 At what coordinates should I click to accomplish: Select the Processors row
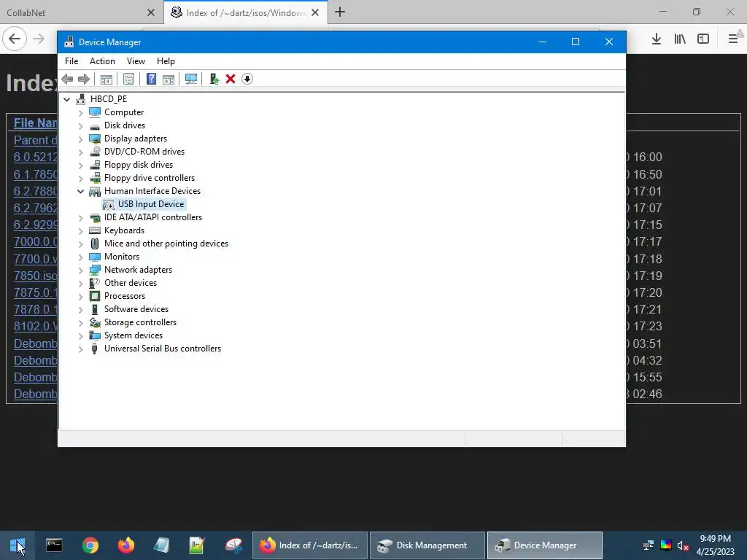124,296
